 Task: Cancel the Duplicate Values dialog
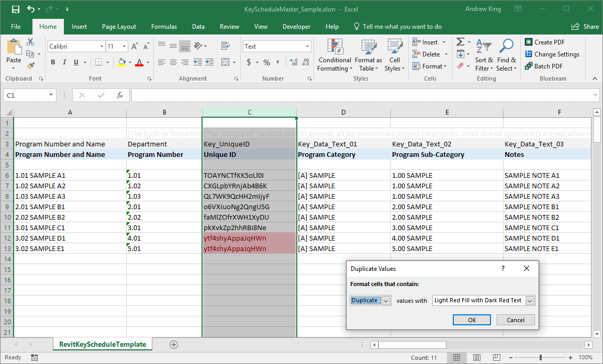click(515, 320)
